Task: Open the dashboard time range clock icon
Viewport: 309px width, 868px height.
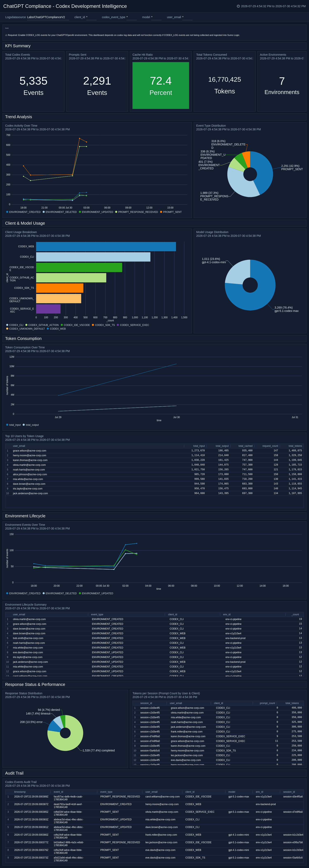Action: [238, 6]
